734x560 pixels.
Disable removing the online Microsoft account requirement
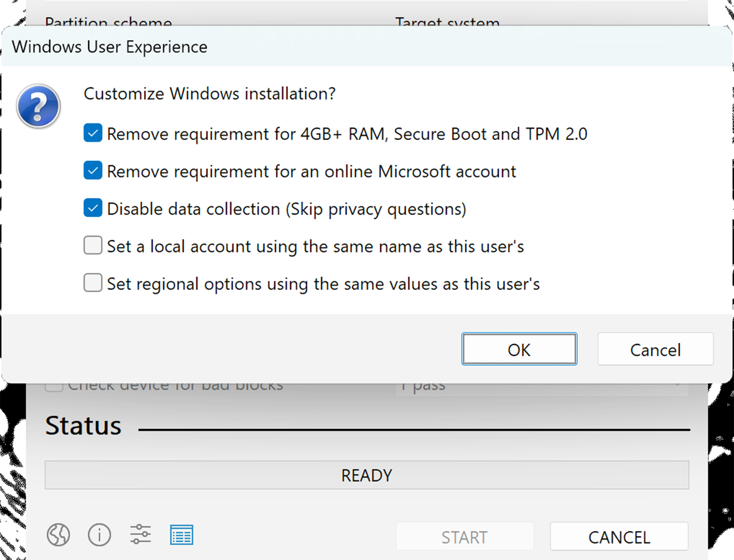[x=93, y=170]
